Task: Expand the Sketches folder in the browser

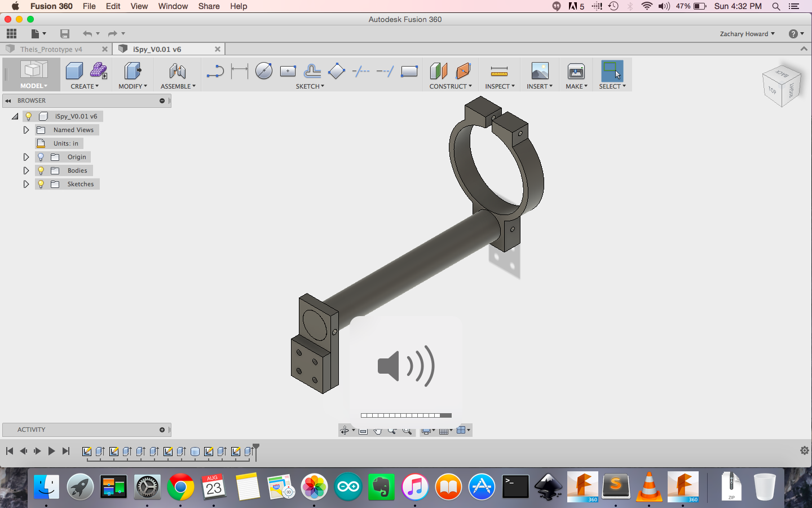Action: point(26,184)
